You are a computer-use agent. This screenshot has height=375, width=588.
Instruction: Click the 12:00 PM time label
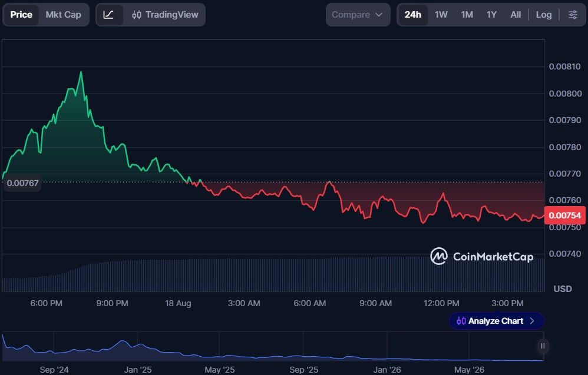(441, 303)
